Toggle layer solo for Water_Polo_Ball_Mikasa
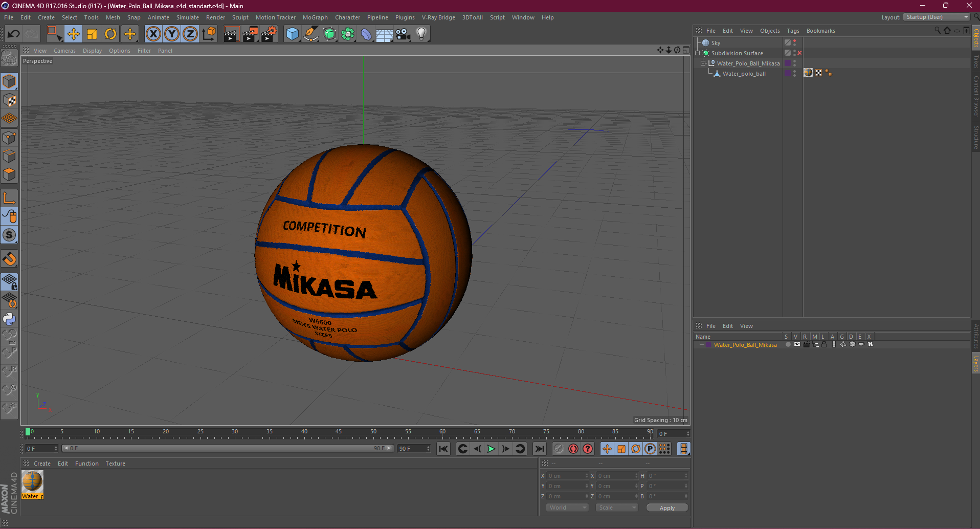Image resolution: width=980 pixels, height=529 pixels. click(788, 345)
